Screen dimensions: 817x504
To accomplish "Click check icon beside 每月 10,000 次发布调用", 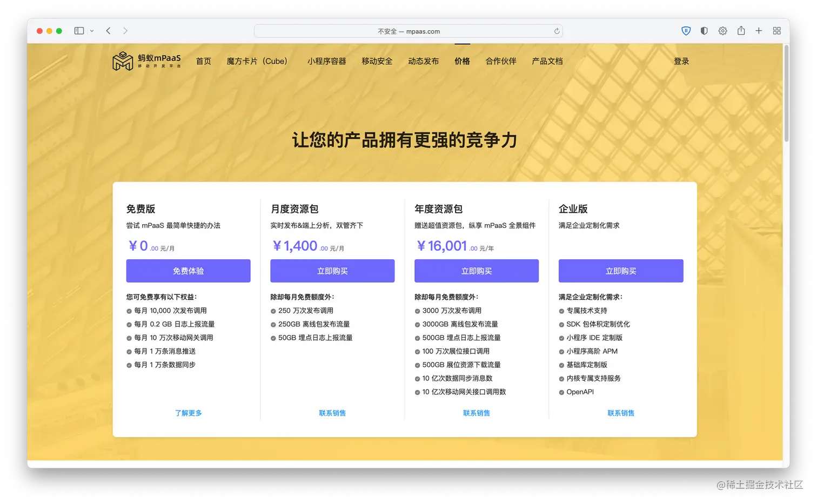I will pos(129,311).
